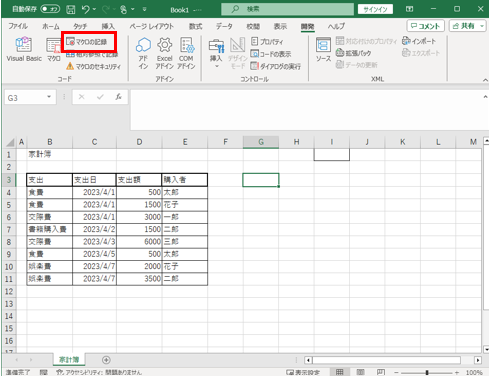Screen dimensions: 489x376
Task: Open ribbon display options icon
Action: pyautogui.click(x=410, y=9)
